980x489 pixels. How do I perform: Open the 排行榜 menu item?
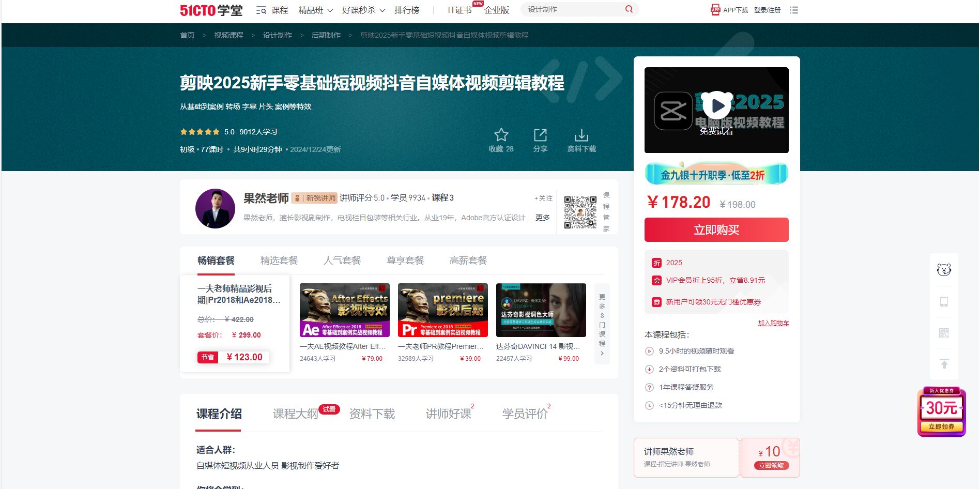tap(407, 10)
